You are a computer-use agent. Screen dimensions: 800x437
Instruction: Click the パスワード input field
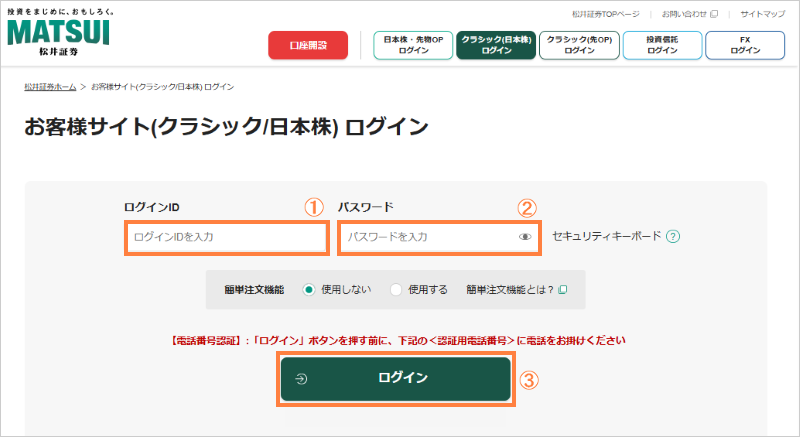pyautogui.click(x=428, y=237)
